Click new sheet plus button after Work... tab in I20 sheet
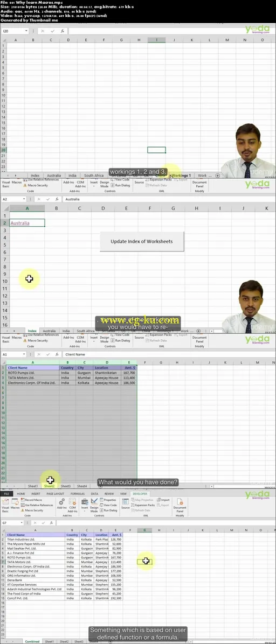276x644 pixels. 217,176
